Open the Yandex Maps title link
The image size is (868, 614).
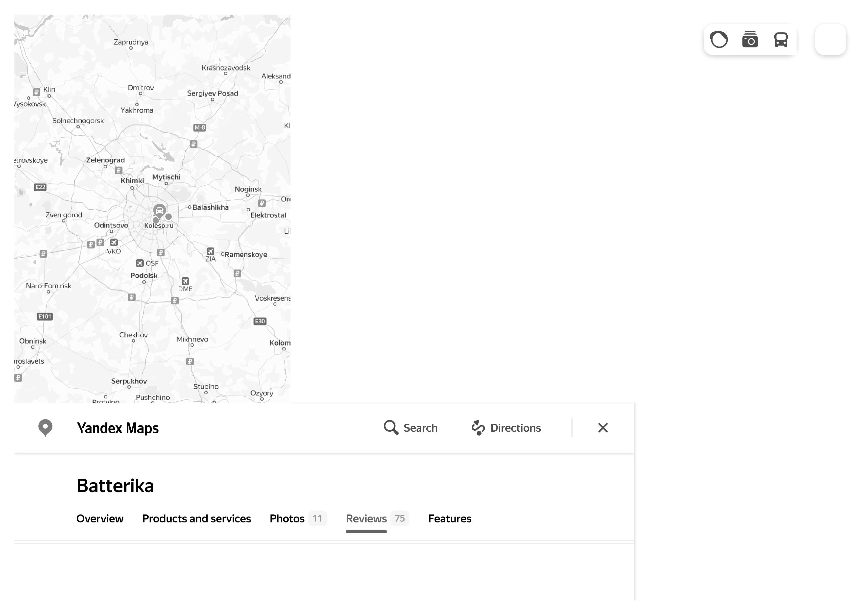point(118,428)
